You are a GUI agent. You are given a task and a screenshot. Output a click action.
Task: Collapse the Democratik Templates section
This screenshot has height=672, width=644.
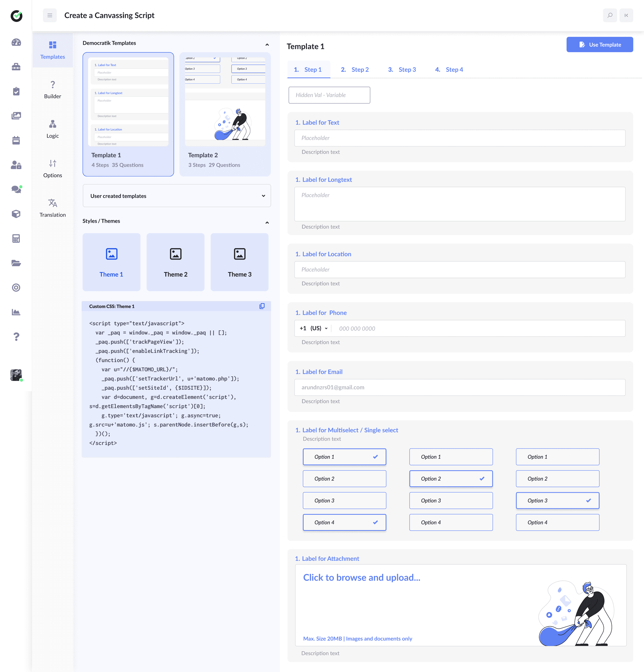point(267,44)
